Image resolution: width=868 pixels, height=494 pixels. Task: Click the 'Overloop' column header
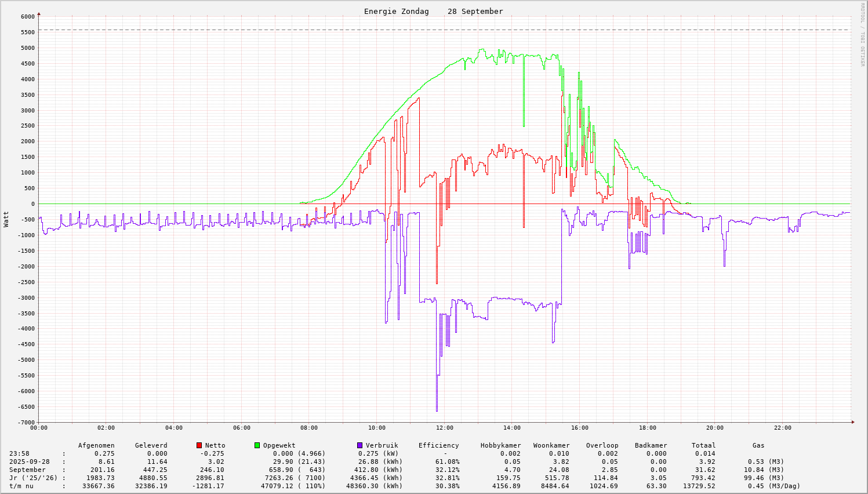(602, 445)
